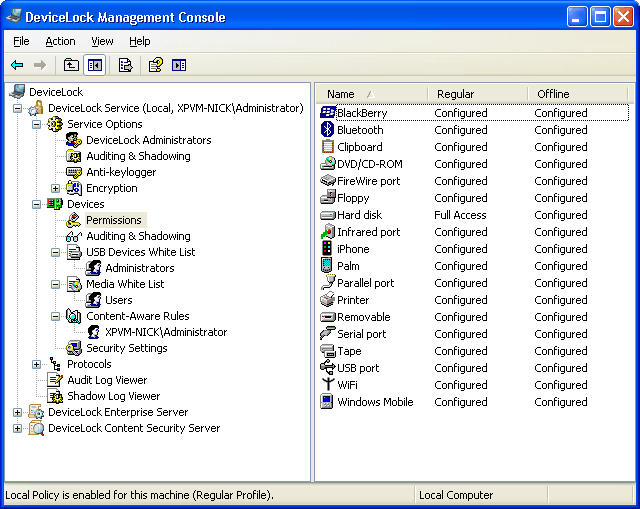Open the View menu
Screen dimensions: 640x509
tap(102, 41)
